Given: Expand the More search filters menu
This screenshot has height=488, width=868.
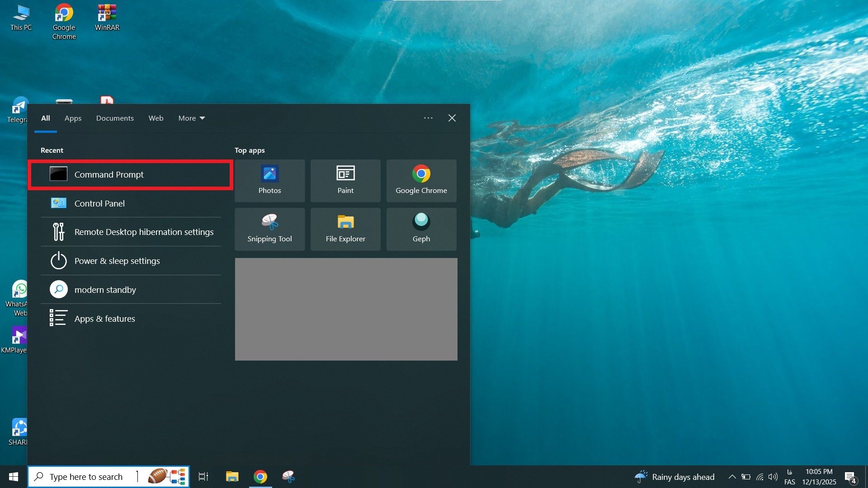Looking at the screenshot, I should [191, 118].
